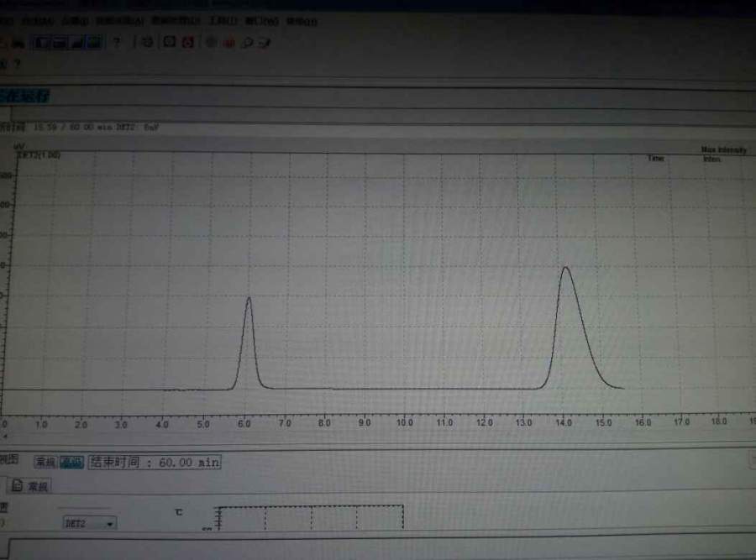This screenshot has width=756, height=560.
Task: Select the 常规 tab with the document icon
Action: pyautogui.click(x=30, y=486)
